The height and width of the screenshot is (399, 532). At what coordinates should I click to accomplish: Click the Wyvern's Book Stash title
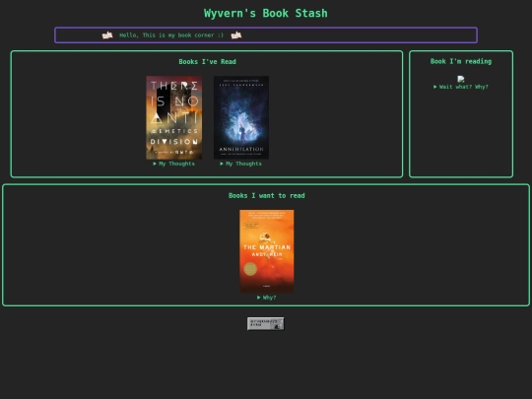pyautogui.click(x=266, y=13)
